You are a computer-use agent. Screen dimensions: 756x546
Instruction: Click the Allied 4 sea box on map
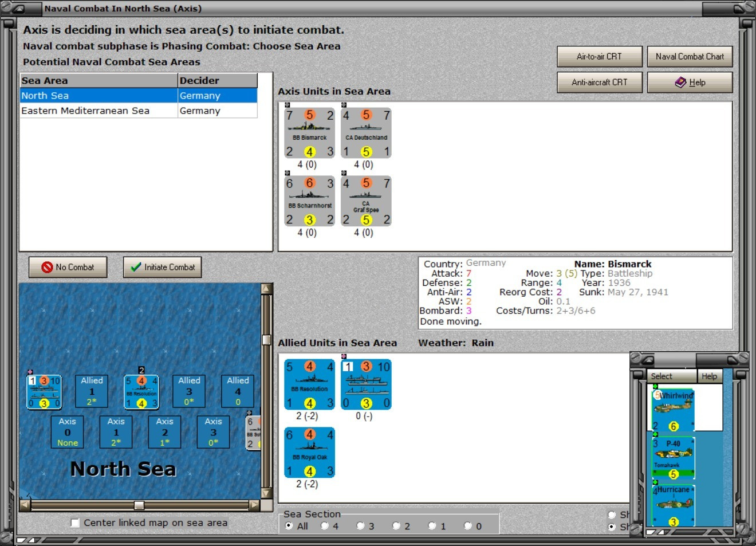point(238,391)
